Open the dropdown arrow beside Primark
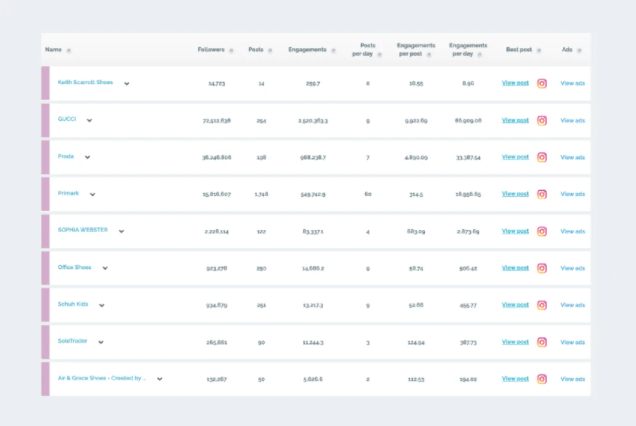636x426 pixels. (93, 194)
